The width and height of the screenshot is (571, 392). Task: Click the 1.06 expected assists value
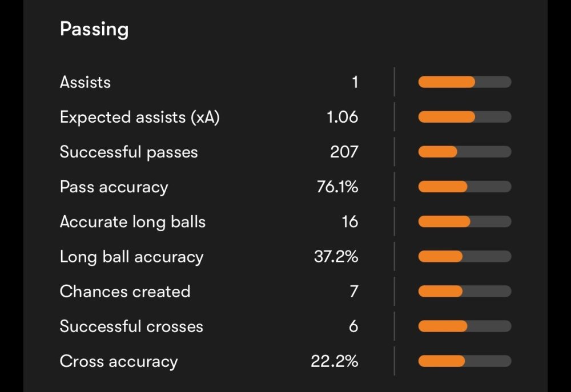click(341, 118)
